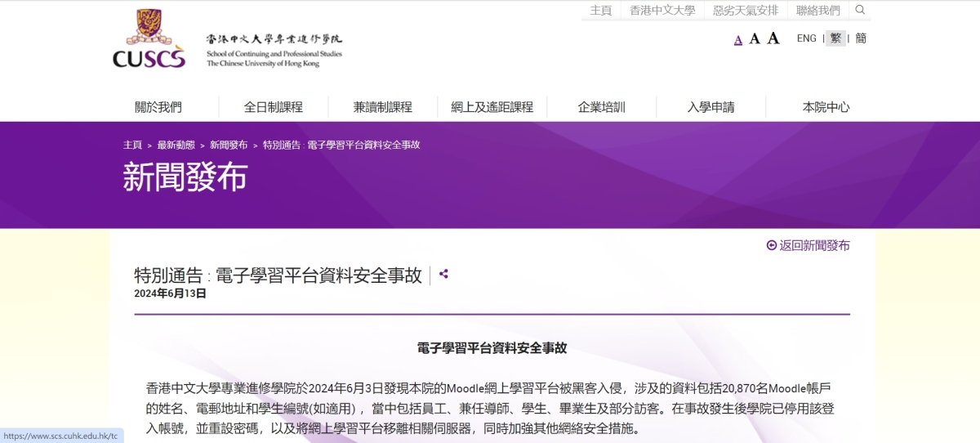Click the search magnifier icon
Screen dimensions: 980x443
(x=860, y=10)
